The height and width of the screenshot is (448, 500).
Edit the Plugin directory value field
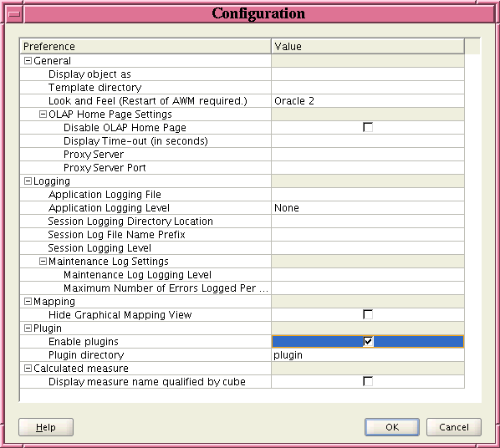pyautogui.click(x=368, y=355)
